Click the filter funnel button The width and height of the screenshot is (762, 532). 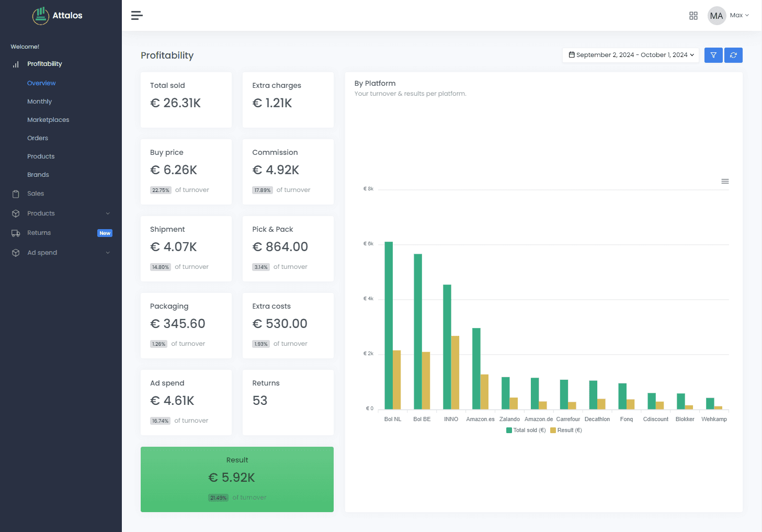point(713,55)
